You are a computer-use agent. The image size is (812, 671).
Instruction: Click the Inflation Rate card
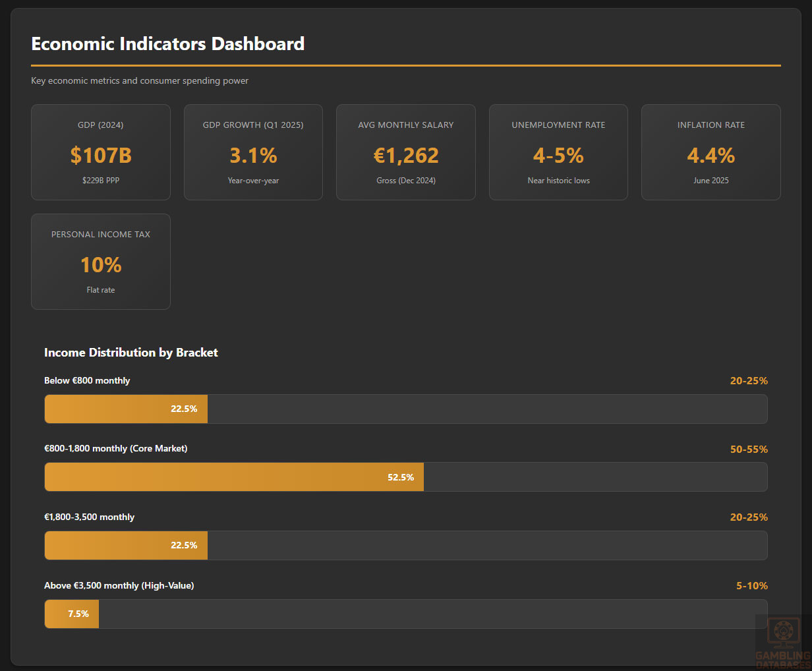click(x=710, y=152)
